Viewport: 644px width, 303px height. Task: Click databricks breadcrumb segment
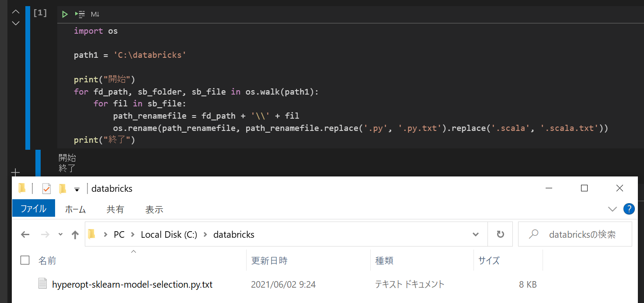234,235
